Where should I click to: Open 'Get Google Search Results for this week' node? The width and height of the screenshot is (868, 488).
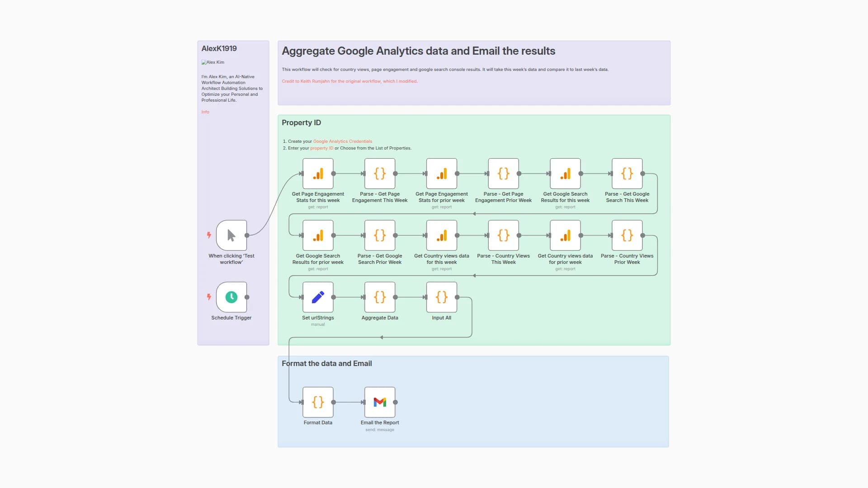pyautogui.click(x=565, y=174)
